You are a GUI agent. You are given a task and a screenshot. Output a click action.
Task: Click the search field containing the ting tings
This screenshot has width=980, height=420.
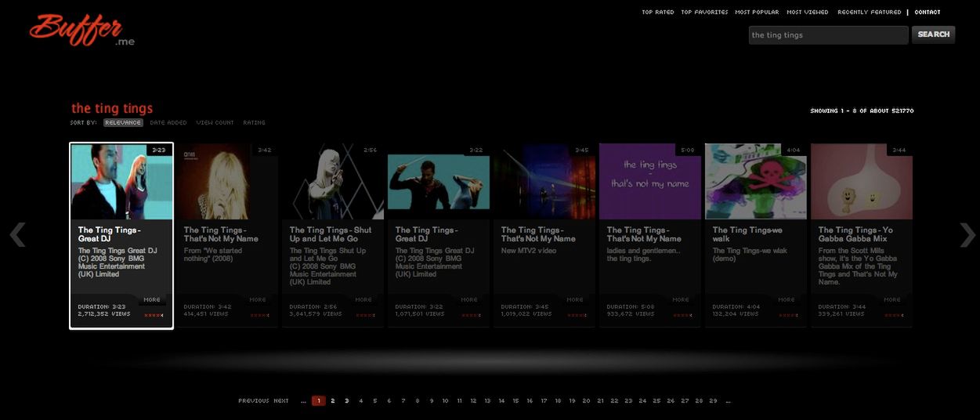click(828, 34)
